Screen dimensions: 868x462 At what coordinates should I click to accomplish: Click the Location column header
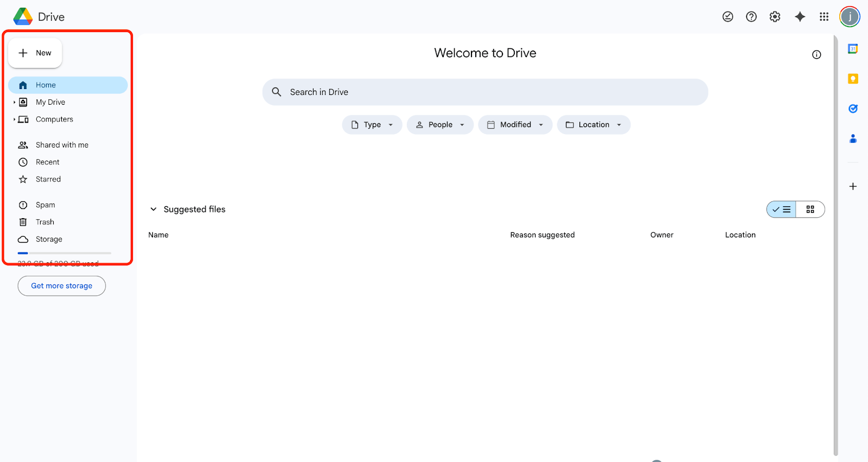click(741, 235)
